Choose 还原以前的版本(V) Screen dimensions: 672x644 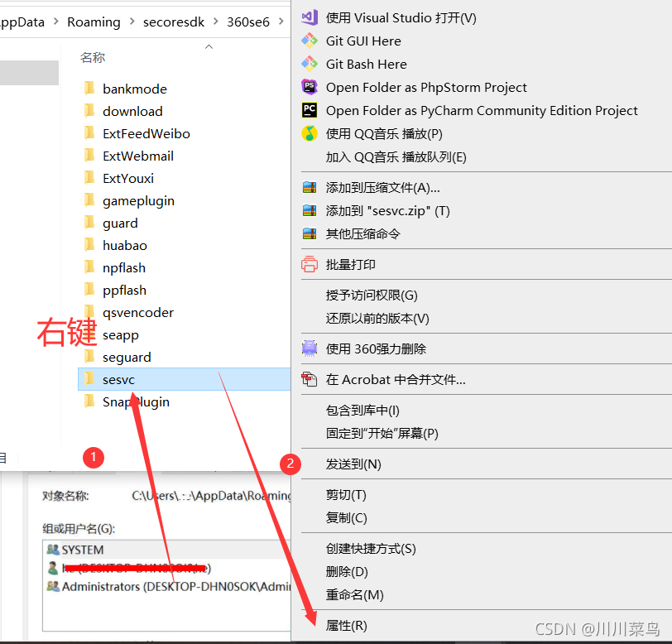(377, 318)
